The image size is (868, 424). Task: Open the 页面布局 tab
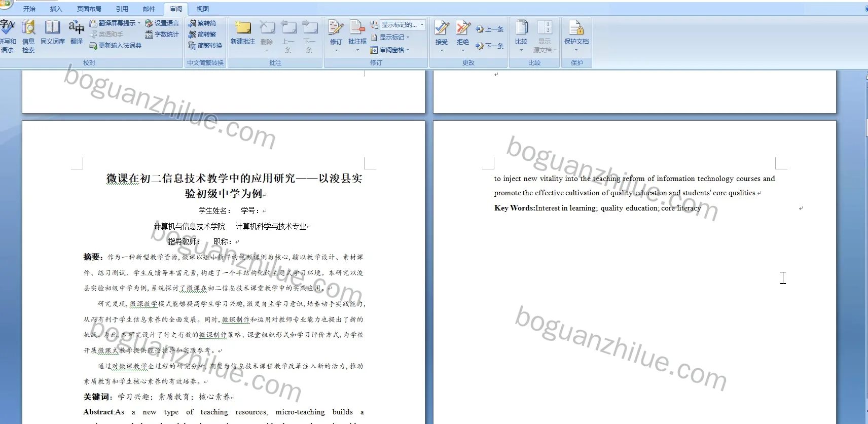tap(89, 9)
